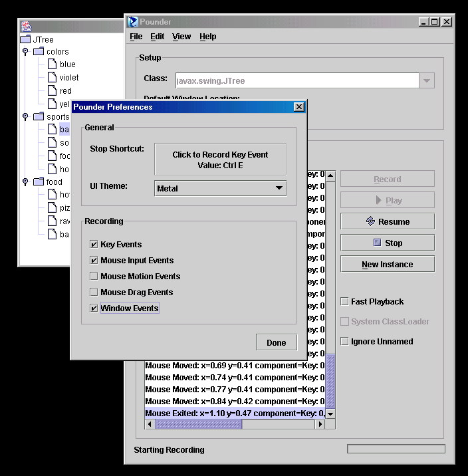
Task: Select the violet tree item
Action: click(x=69, y=77)
